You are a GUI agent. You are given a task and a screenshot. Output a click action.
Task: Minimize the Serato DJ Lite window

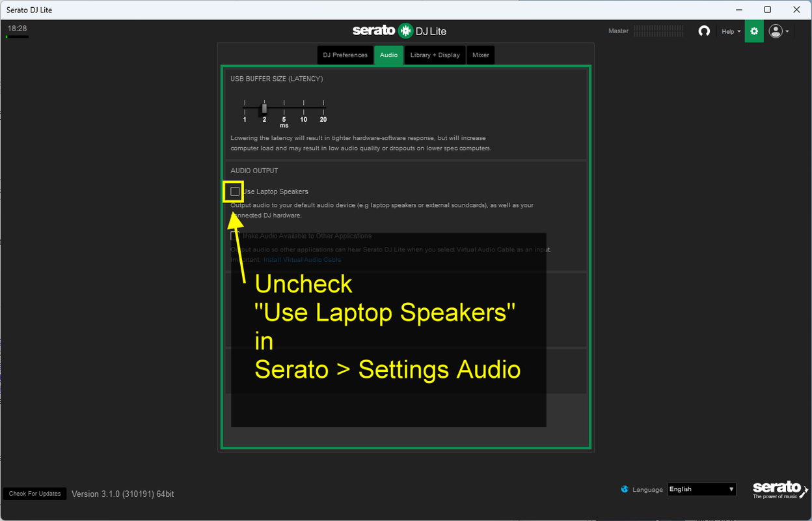pyautogui.click(x=738, y=10)
